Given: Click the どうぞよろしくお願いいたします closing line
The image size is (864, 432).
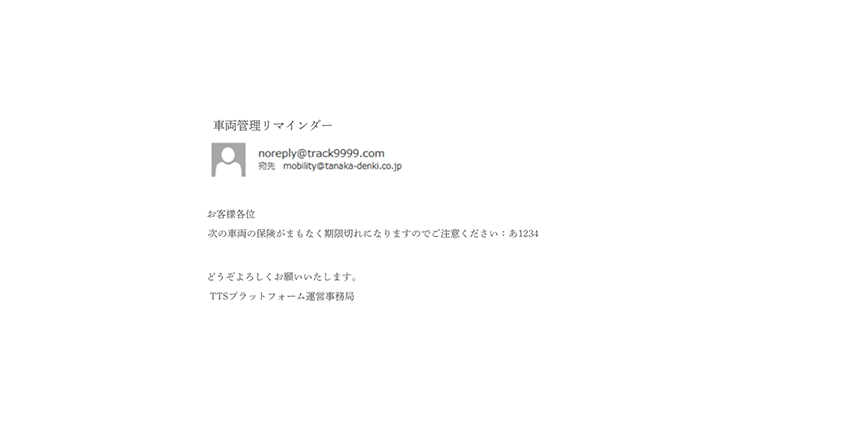Looking at the screenshot, I should click(283, 277).
